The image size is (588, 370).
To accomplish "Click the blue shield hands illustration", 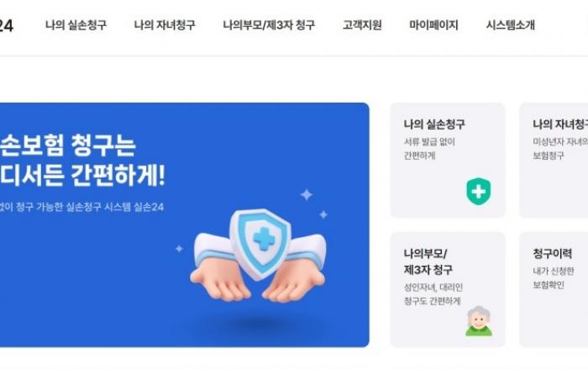I will 258,255.
